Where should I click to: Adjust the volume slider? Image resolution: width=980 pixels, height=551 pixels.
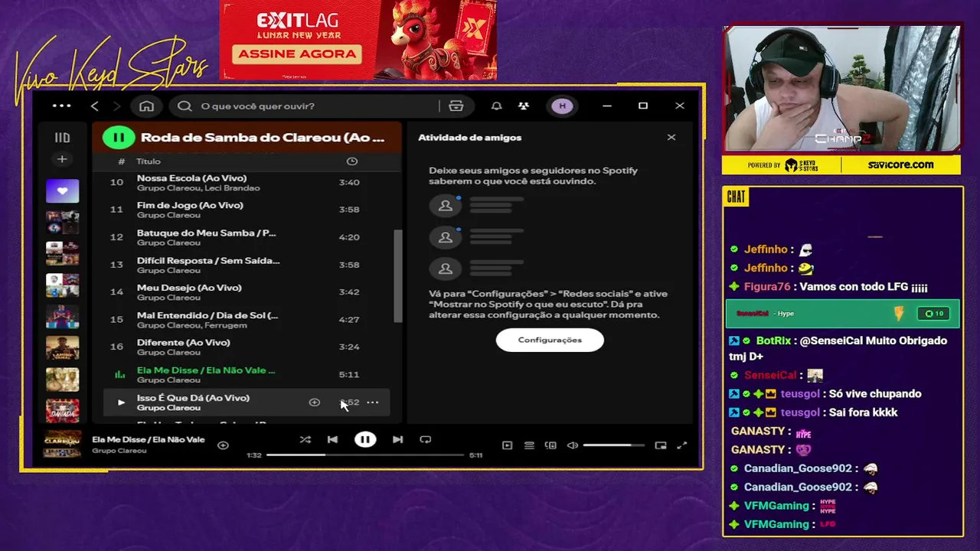point(614,445)
